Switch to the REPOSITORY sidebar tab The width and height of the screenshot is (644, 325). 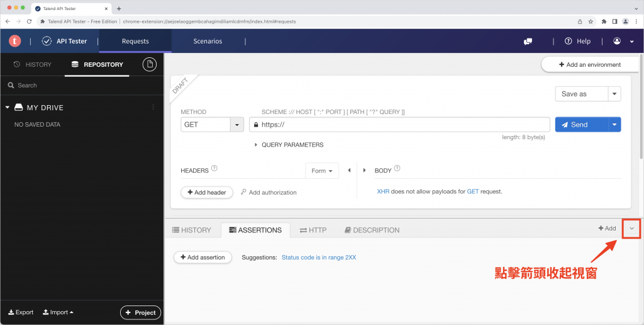click(97, 65)
